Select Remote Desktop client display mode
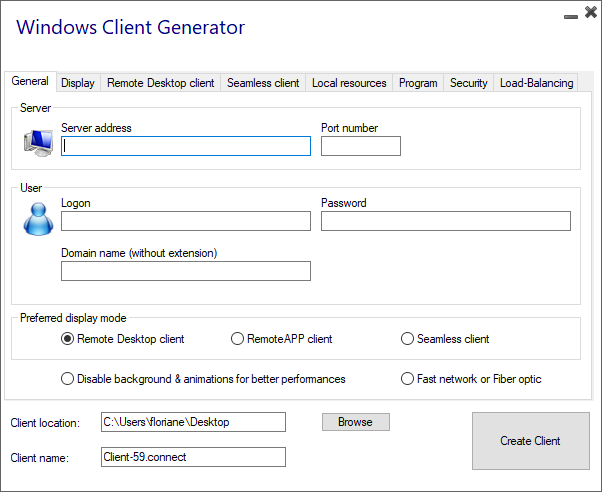 tap(68, 339)
